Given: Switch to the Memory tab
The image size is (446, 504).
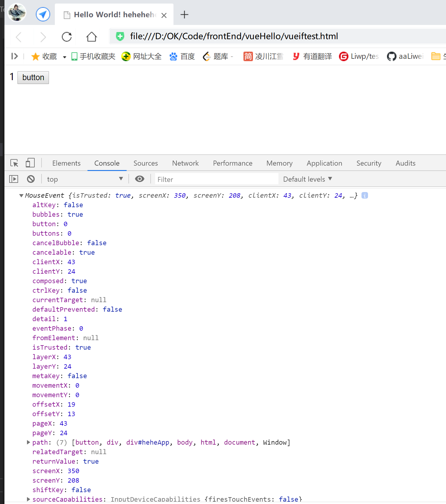Looking at the screenshot, I should [279, 163].
